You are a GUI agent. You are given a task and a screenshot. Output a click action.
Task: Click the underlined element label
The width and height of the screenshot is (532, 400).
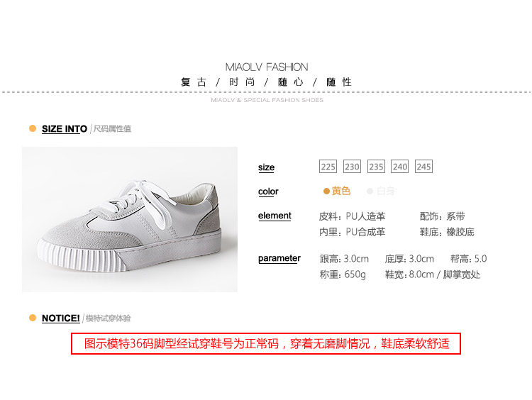coord(275,216)
